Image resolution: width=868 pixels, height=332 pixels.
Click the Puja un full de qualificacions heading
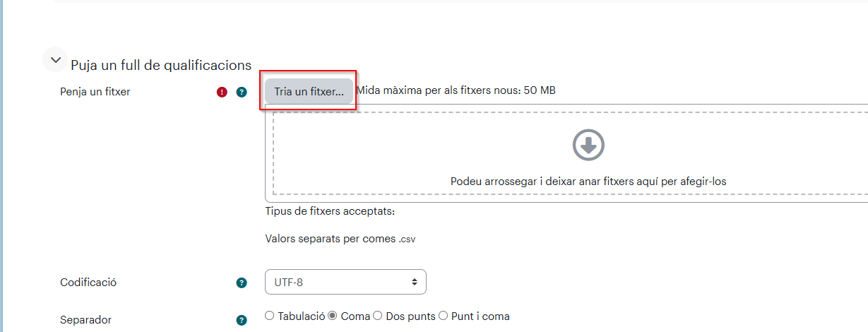pos(161,65)
